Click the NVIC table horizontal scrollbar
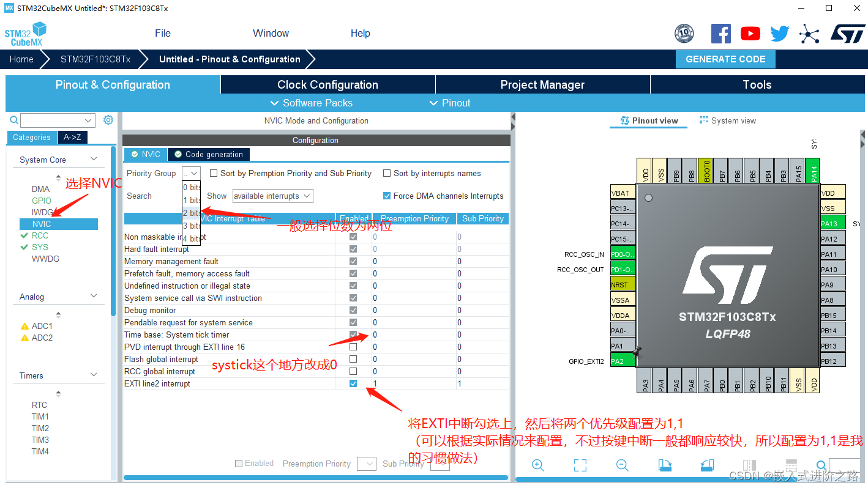 316,478
